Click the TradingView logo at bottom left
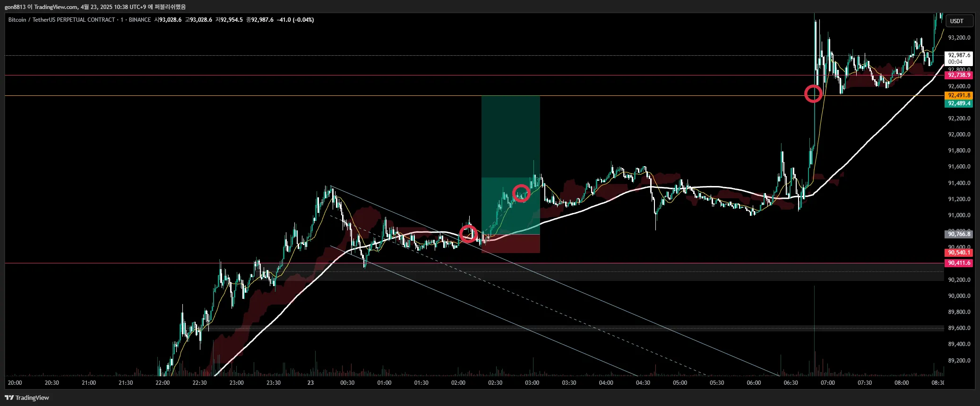This screenshot has height=406, width=980. 27,398
